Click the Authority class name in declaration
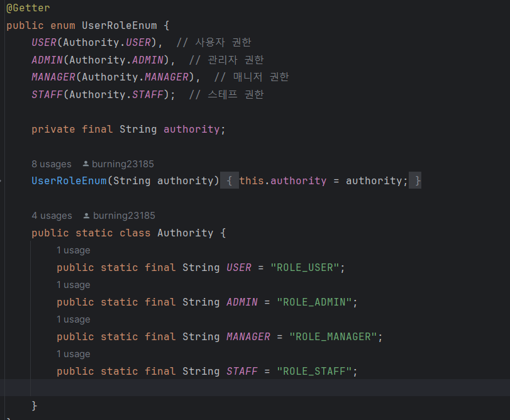 (186, 233)
